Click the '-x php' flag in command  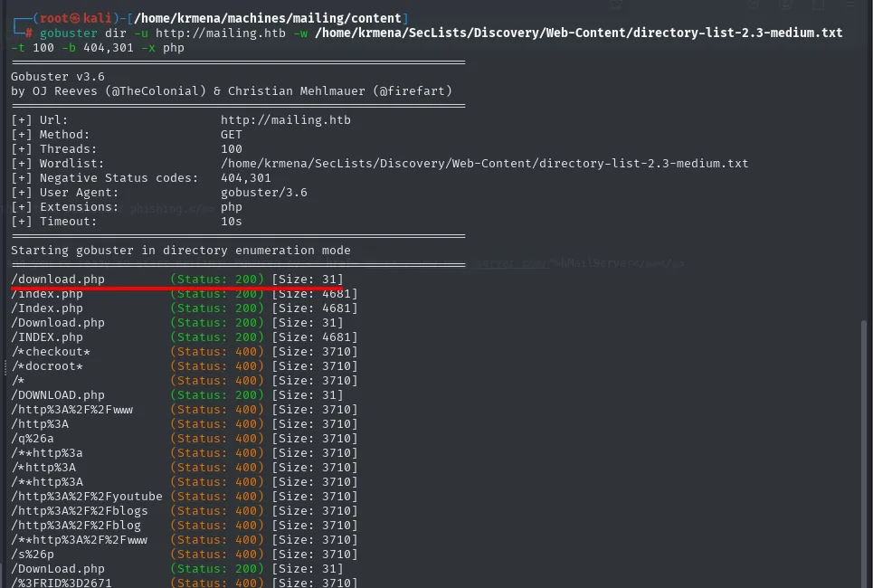[163, 47]
